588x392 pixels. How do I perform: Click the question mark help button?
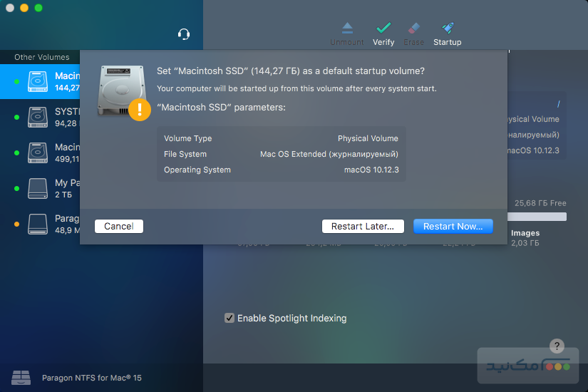coord(557,346)
